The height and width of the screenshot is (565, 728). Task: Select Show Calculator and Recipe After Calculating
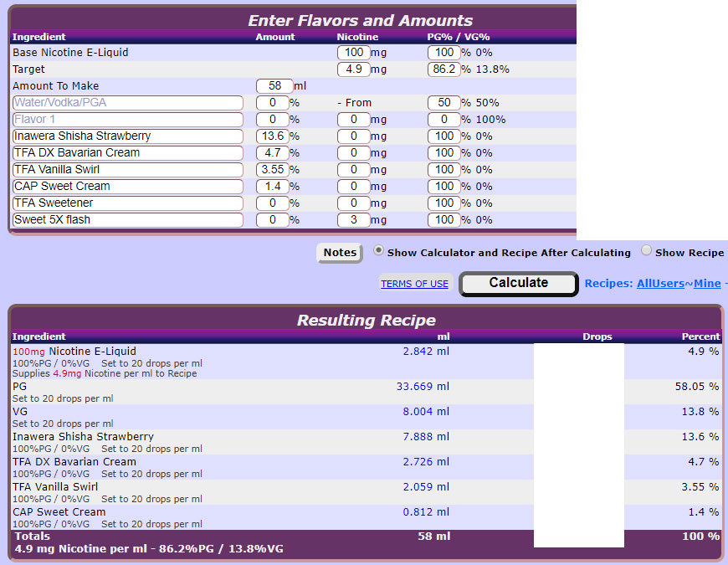(x=379, y=251)
